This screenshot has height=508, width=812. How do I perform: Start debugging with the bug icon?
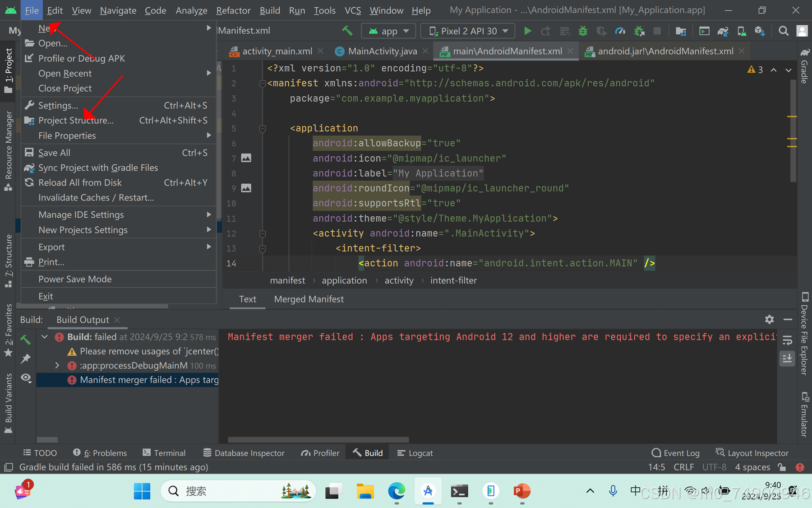tap(583, 31)
